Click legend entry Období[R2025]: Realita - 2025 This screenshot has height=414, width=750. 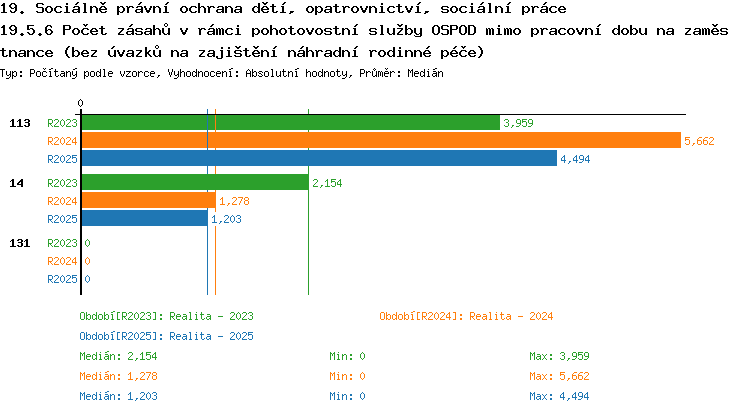pos(166,336)
